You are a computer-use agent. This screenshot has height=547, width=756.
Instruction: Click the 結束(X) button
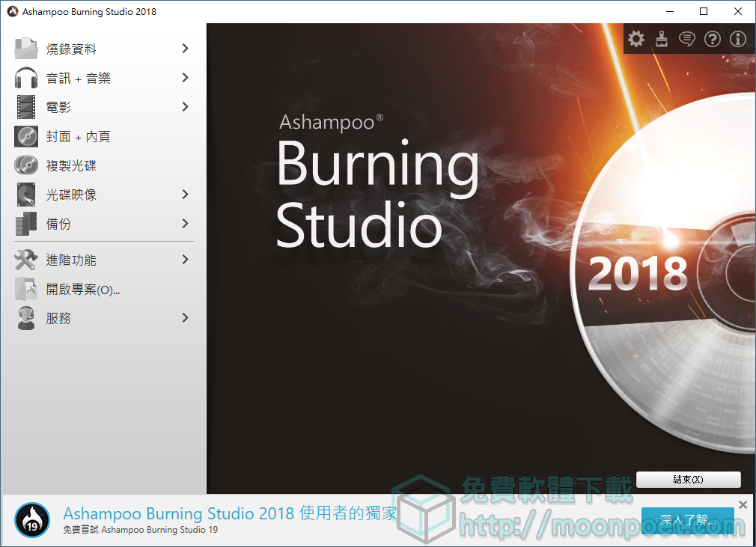click(x=688, y=480)
